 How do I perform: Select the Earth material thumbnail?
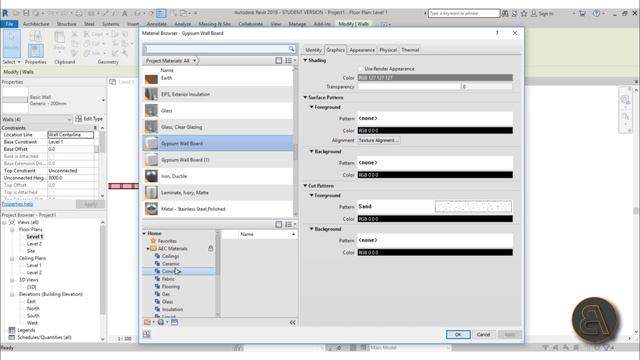151,78
